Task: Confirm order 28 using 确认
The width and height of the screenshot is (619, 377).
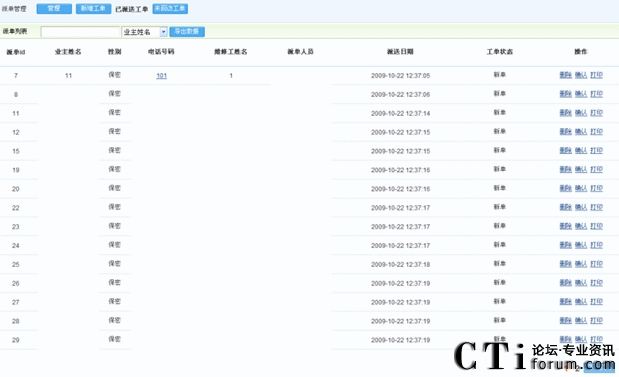Action: pyautogui.click(x=581, y=321)
